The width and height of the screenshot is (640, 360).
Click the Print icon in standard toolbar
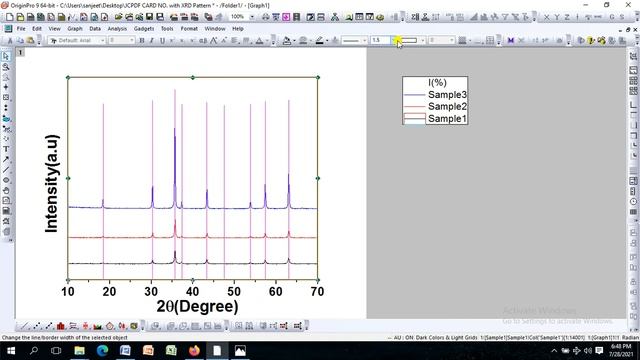point(266,17)
